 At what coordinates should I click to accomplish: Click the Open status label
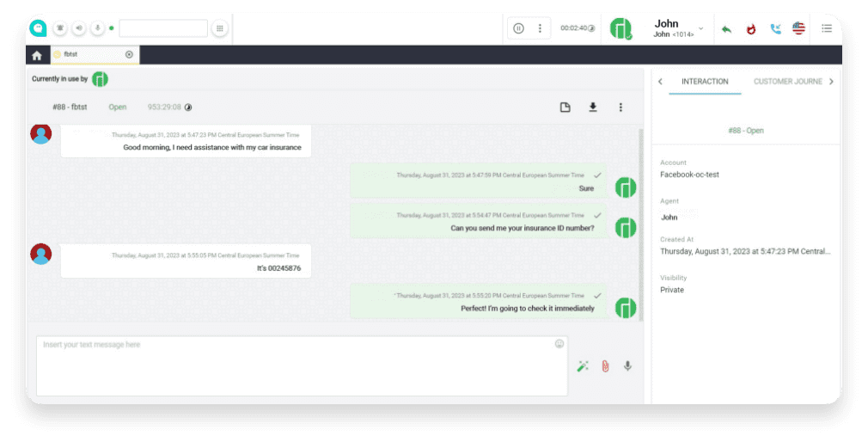coord(118,107)
